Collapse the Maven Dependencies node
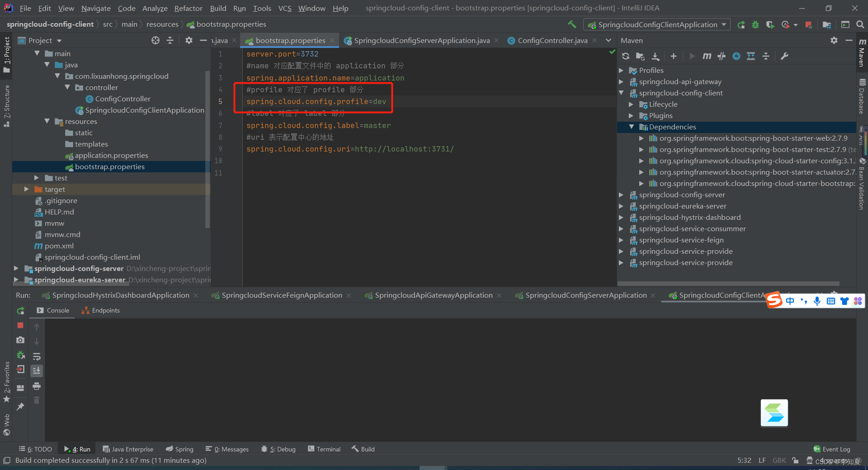The image size is (868, 470). tap(631, 127)
